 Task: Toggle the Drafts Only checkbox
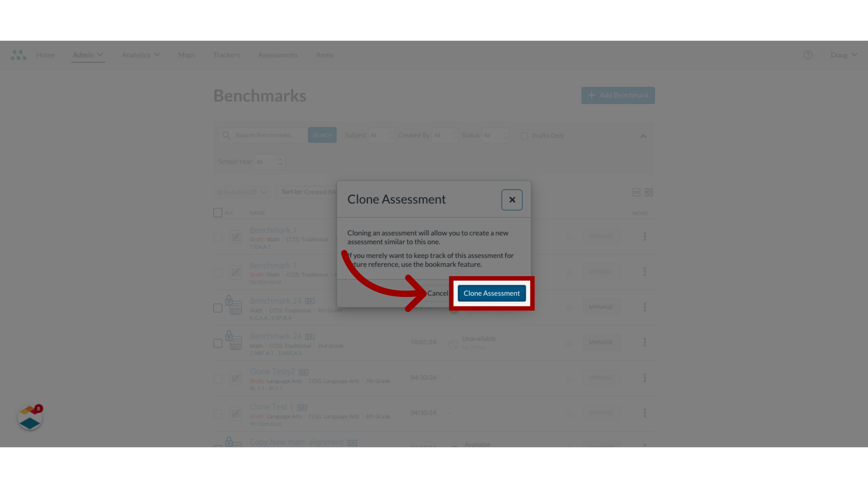pos(524,135)
